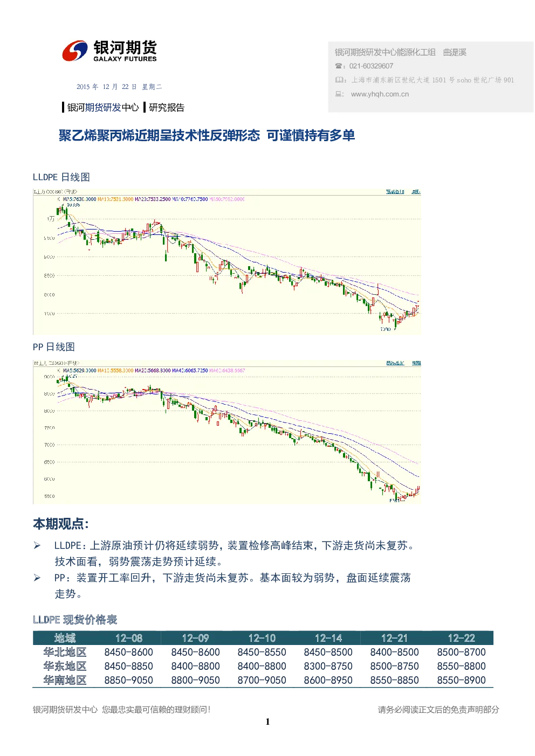
Task: Click 华南地区 price 8850-9050 for 12-08
Action: [129, 680]
